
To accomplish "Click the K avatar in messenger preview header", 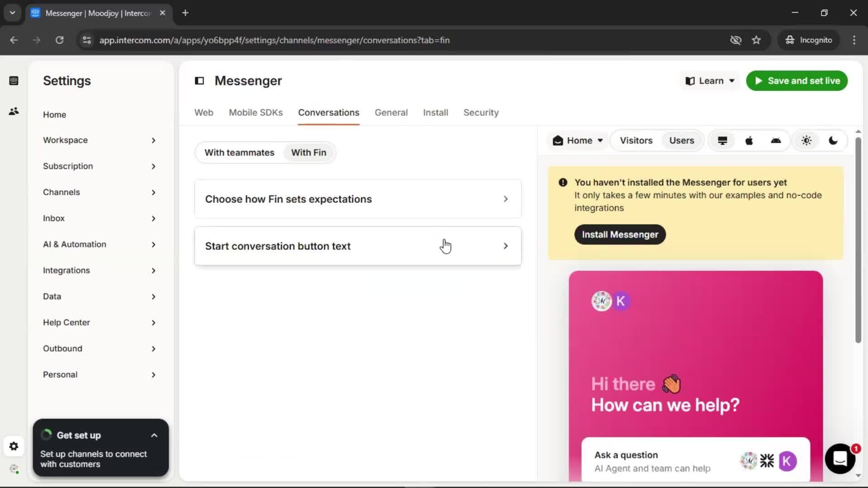I will coord(621,301).
